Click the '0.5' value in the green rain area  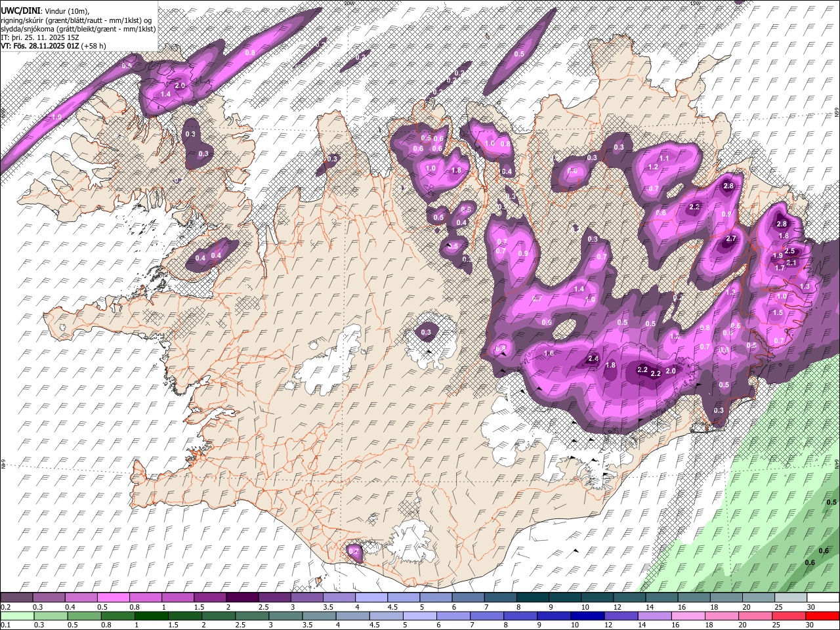pyautogui.click(x=831, y=502)
